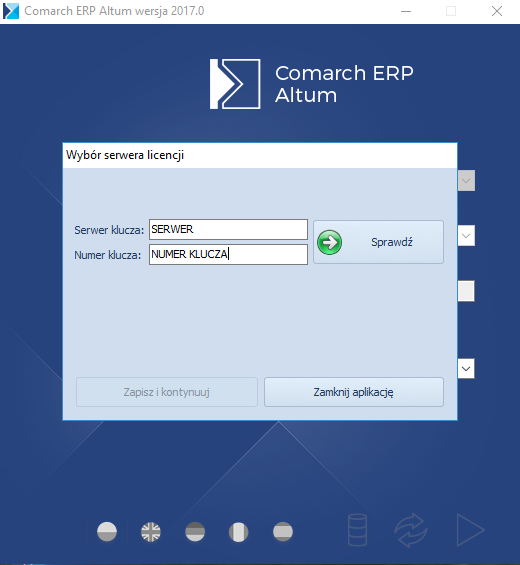Minimize the Comarch ERP Altum window

pos(406,11)
